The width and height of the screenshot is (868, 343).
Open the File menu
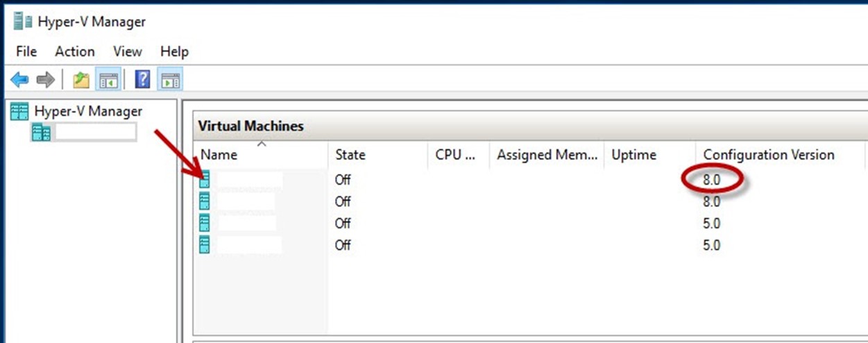[x=26, y=51]
